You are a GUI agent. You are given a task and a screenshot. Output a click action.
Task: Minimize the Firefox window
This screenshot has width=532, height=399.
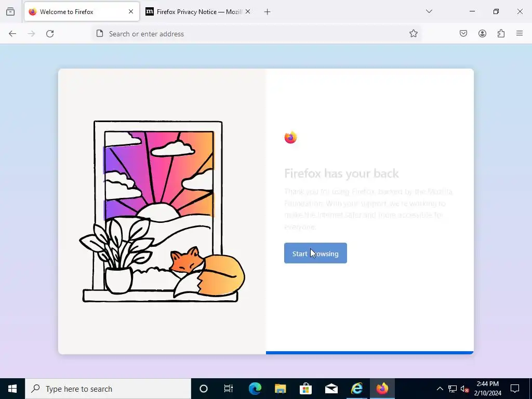472,11
